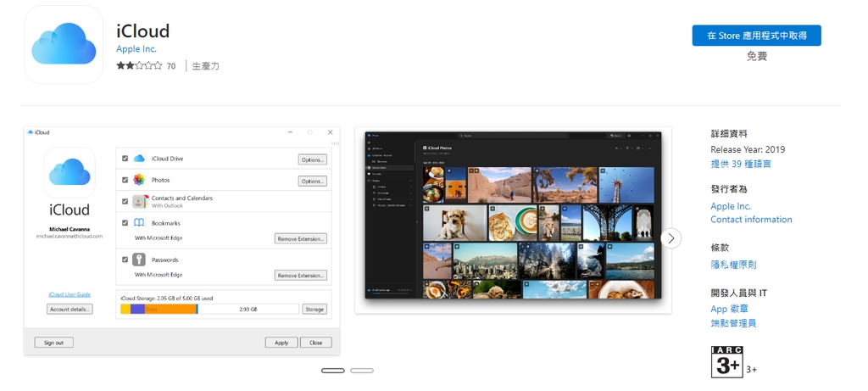Image resolution: width=868 pixels, height=391 pixels.
Task: Show next screenshot with the right arrow
Action: click(671, 238)
